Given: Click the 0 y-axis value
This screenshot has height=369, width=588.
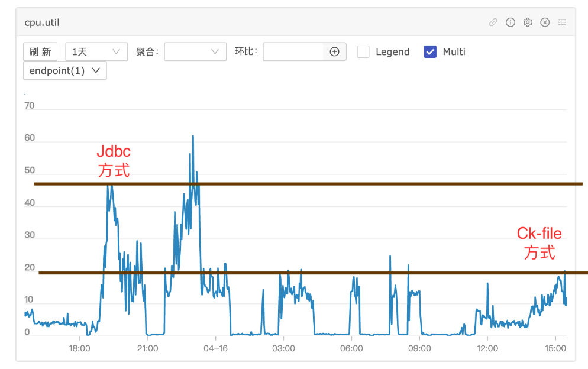Looking at the screenshot, I should pyautogui.click(x=27, y=332).
